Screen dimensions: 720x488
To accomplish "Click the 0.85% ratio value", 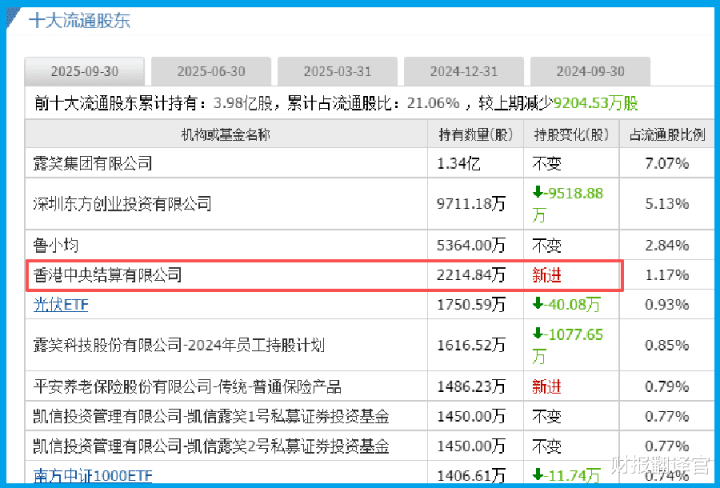I will (x=667, y=345).
